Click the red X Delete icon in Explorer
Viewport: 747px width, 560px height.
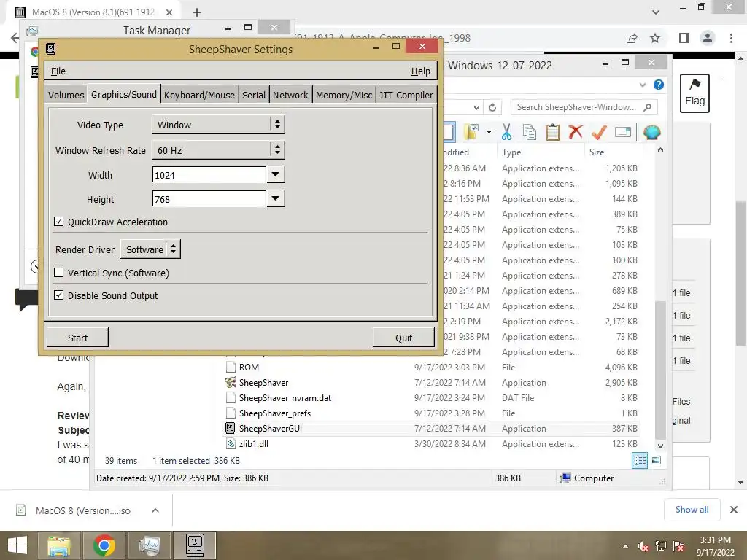click(576, 132)
